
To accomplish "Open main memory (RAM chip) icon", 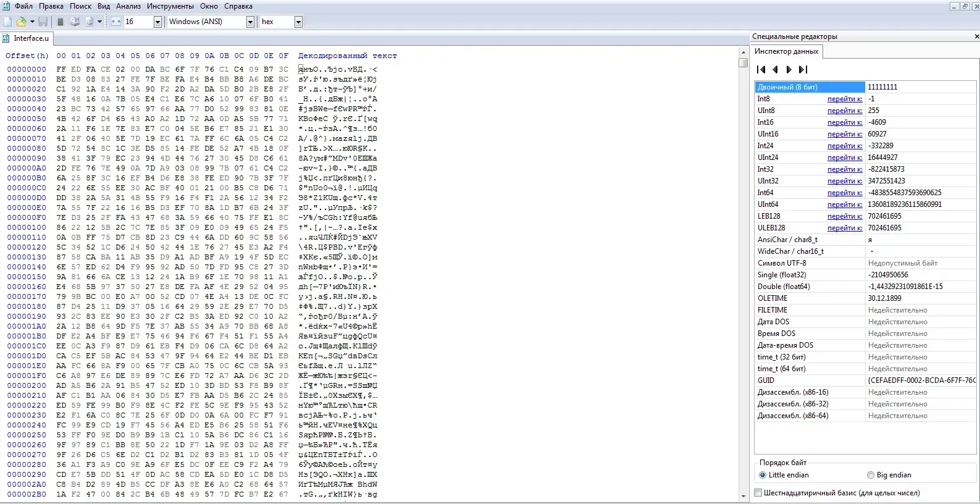I will 61,22.
